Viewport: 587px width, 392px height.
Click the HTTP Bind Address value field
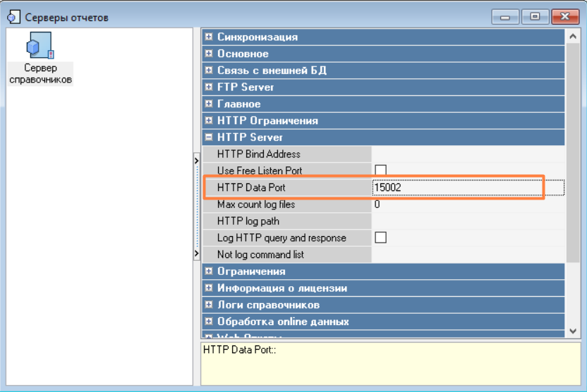(467, 154)
